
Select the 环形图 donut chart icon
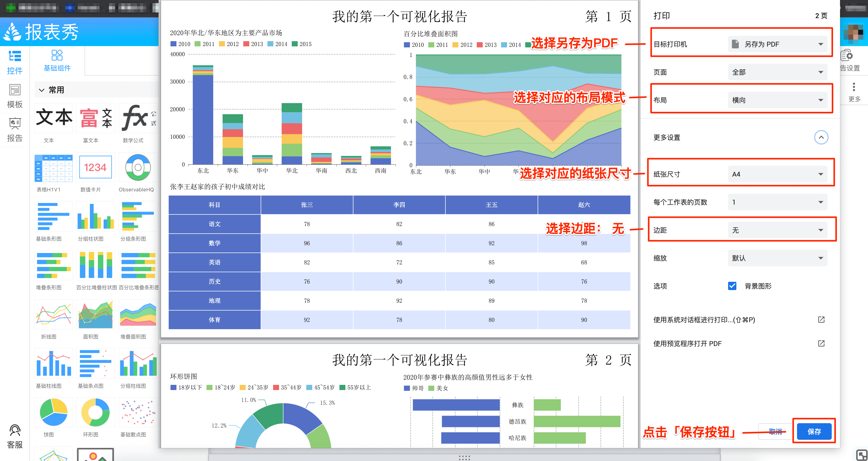(x=96, y=413)
